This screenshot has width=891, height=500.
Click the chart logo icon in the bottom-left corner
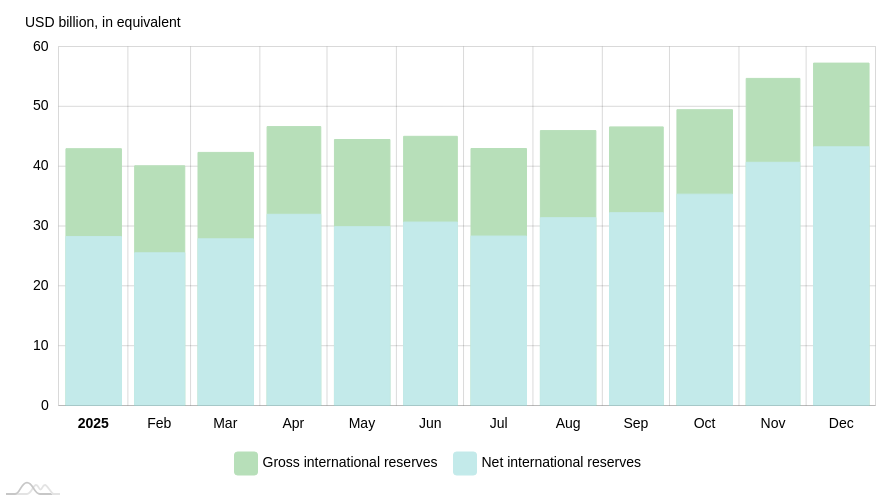[32, 489]
